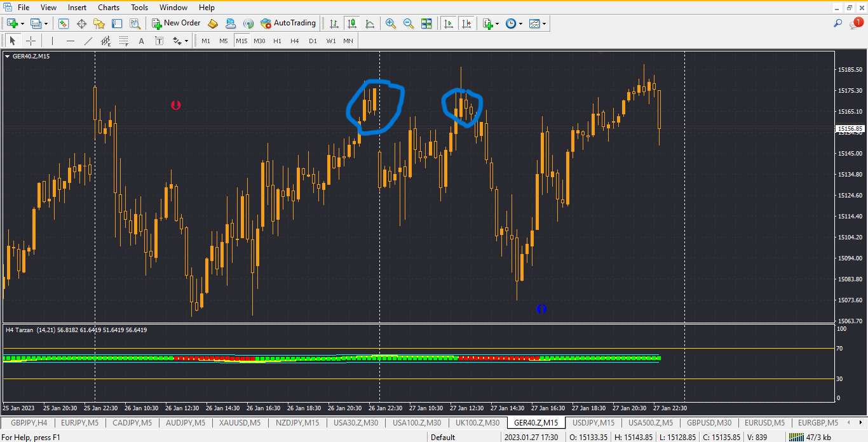The width and height of the screenshot is (868, 442).
Task: Switch to the XAUUSD,M5 chart tab
Action: pyautogui.click(x=240, y=423)
